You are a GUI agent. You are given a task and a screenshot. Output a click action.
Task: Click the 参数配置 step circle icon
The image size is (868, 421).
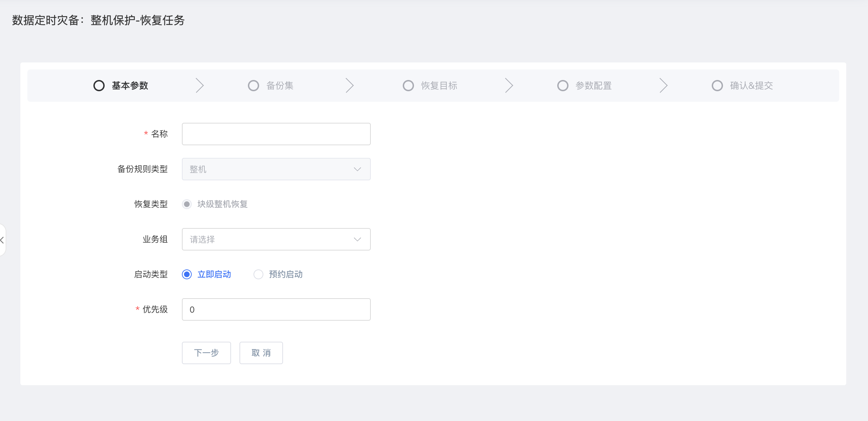563,86
